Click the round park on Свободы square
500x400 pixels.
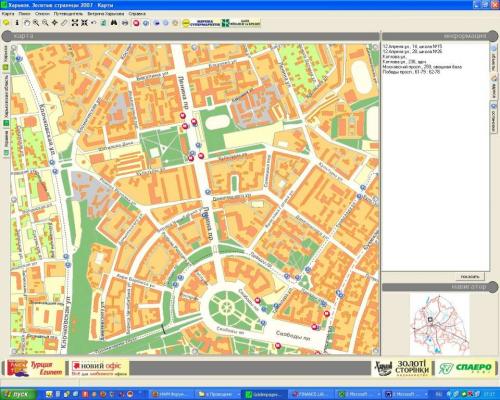[228, 306]
